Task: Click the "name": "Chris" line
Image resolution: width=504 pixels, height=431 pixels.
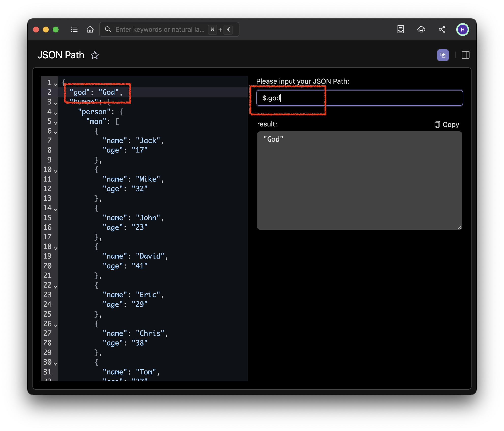Action: 135,333
